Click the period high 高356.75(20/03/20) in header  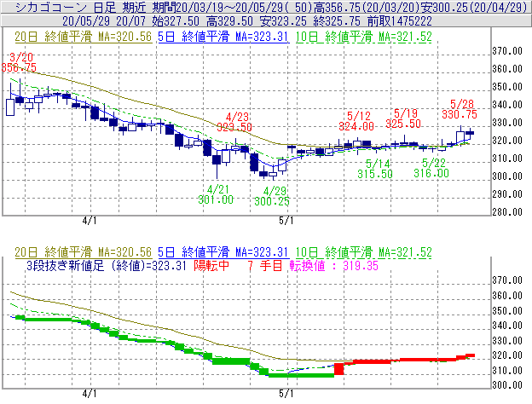pos(367,7)
